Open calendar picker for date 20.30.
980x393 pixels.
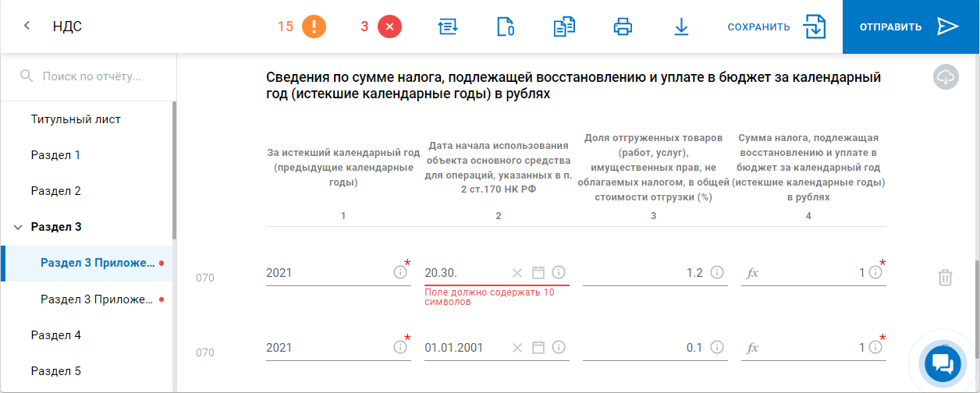[x=538, y=273]
